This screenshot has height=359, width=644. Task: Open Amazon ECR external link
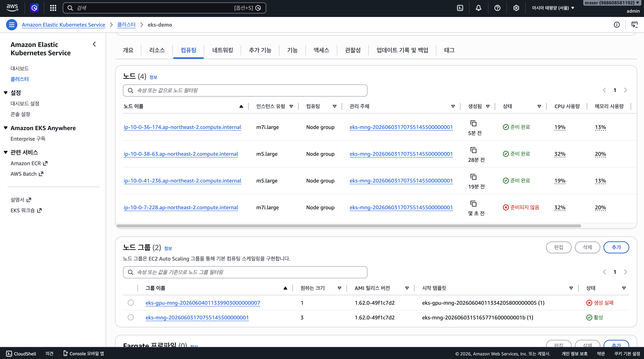click(x=29, y=163)
